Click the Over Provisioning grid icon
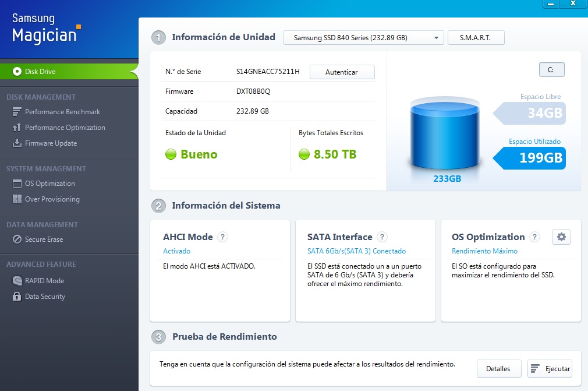 coord(17,199)
